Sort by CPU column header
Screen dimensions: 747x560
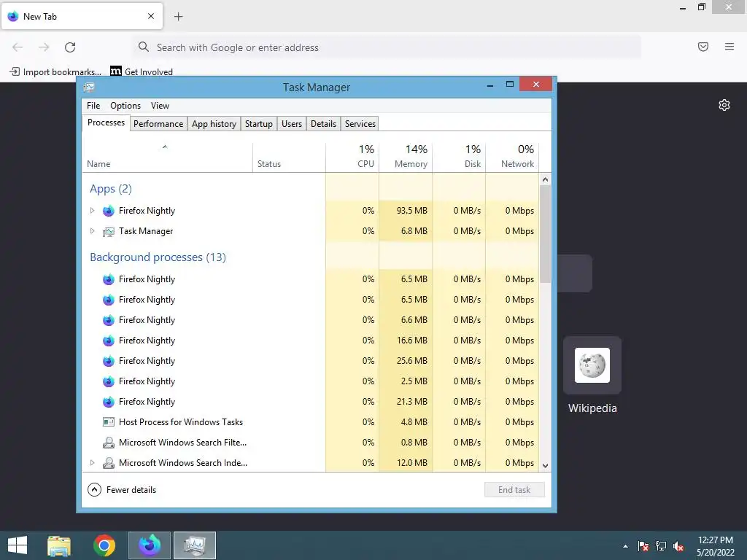352,157
